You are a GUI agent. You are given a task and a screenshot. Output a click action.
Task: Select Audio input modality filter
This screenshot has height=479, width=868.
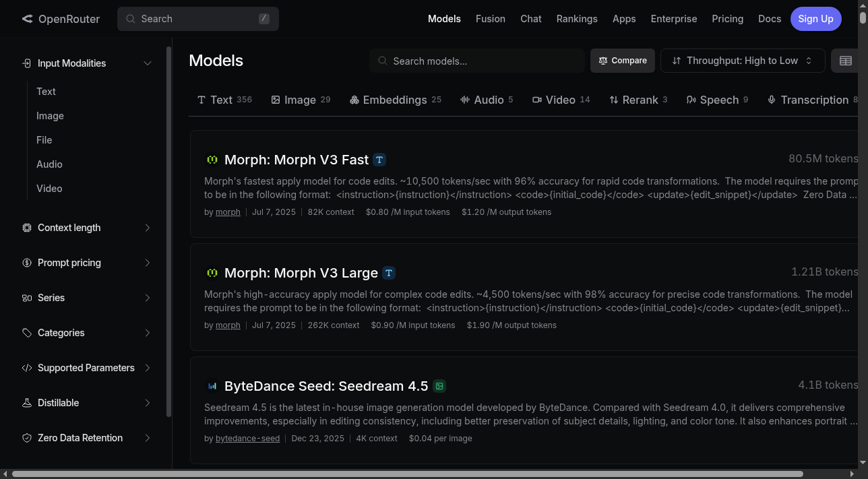[x=49, y=164]
